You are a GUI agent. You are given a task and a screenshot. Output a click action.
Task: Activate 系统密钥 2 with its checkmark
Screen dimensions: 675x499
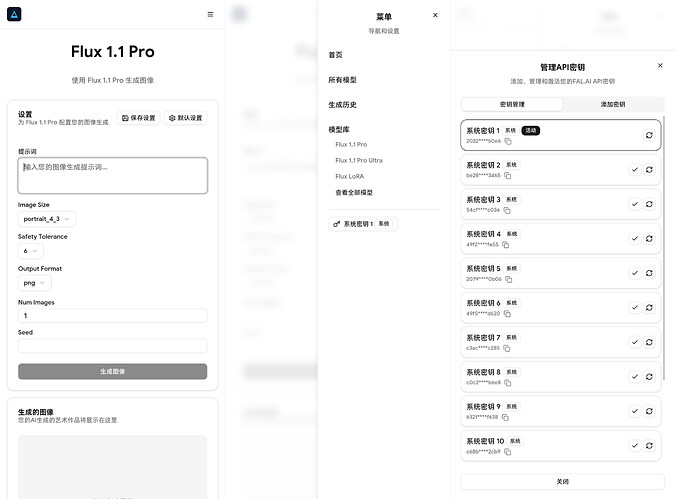tap(635, 170)
